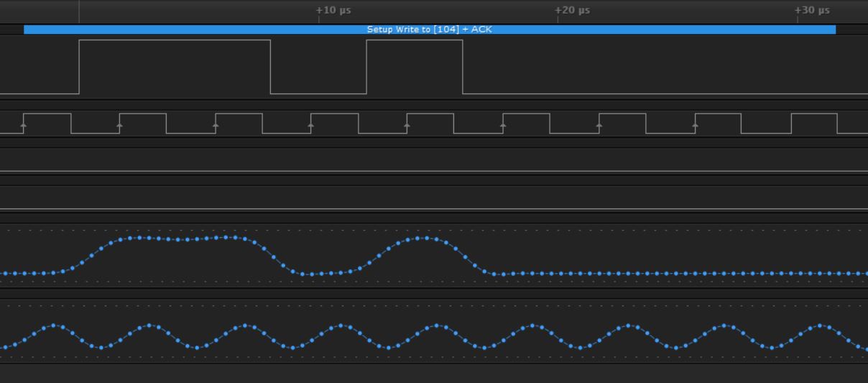Click the fourth rising-edge arrow on the clock channel

[x=311, y=126]
